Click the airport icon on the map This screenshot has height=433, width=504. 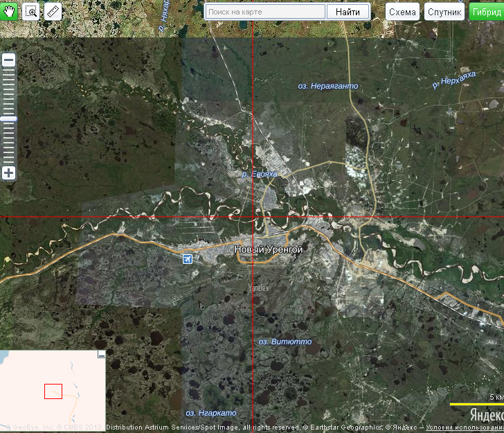coord(187,259)
